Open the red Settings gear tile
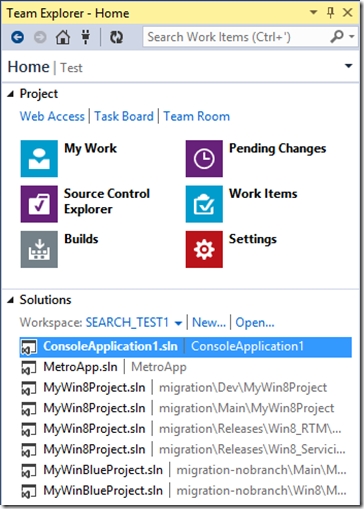The width and height of the screenshot is (364, 509). [204, 249]
